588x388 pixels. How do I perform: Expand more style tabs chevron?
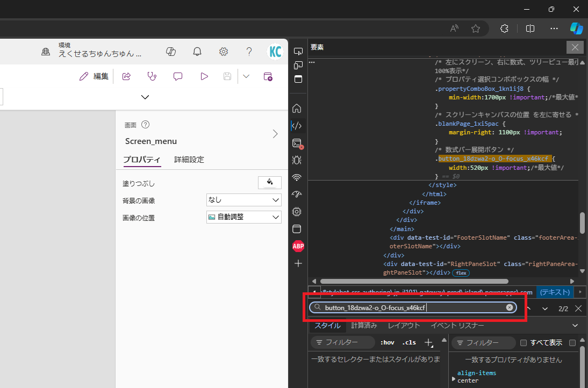[575, 326]
